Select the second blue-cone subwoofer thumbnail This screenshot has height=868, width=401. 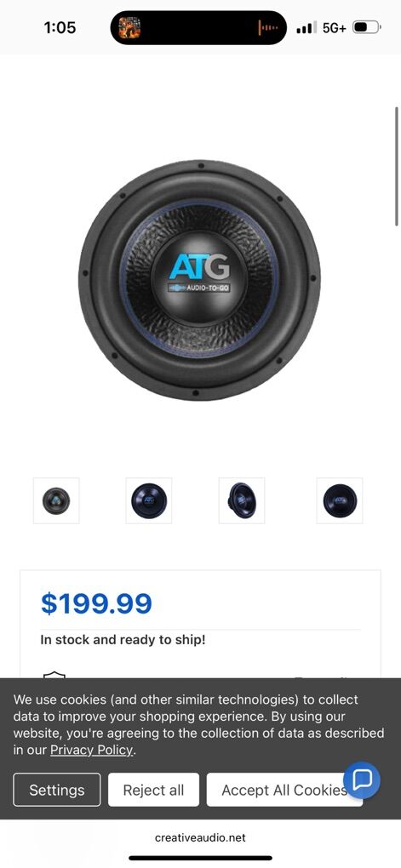(x=148, y=500)
